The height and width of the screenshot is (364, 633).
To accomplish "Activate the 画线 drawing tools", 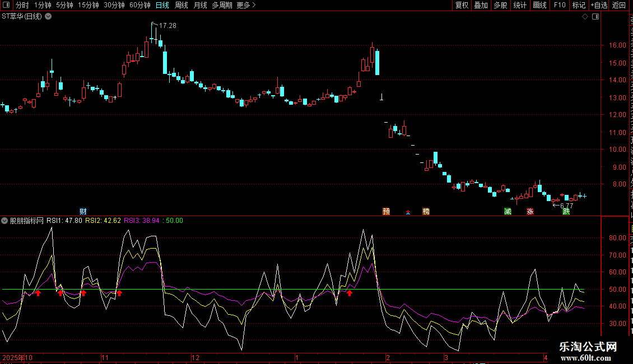I will [x=540, y=5].
